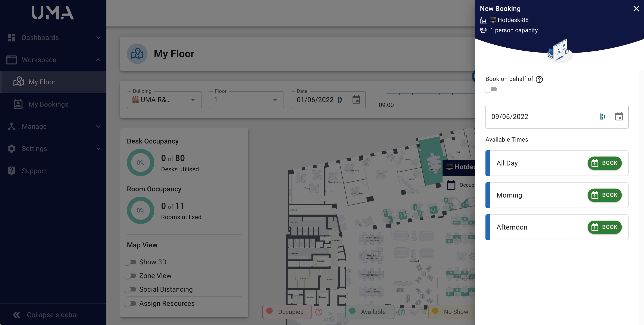Screen dimensions: 644x325
Task: Open calendar picker in New Booking date field
Action: 619,116
